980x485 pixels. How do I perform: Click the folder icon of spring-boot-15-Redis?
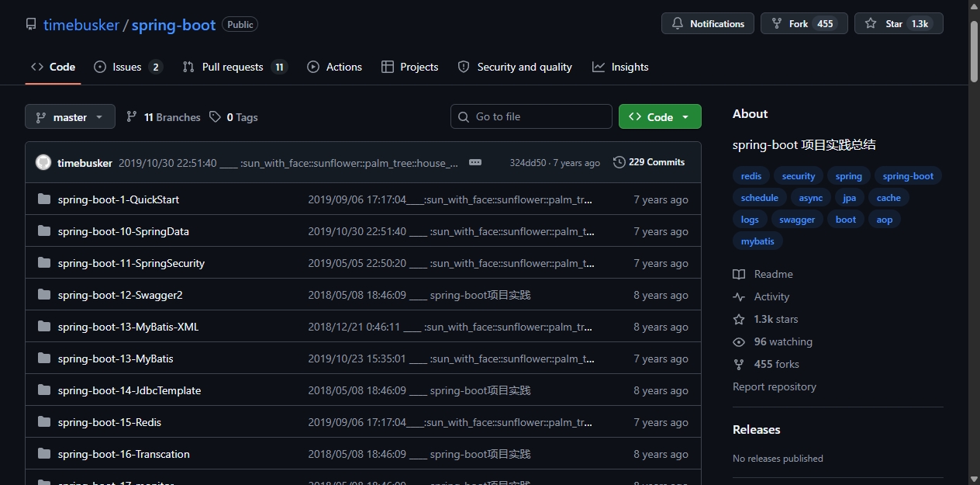(43, 422)
